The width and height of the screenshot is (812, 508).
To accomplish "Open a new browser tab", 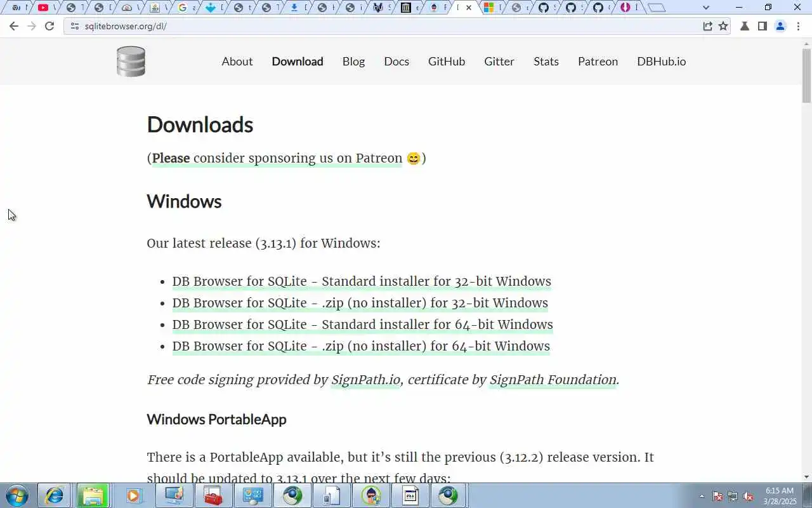I will [x=657, y=8].
